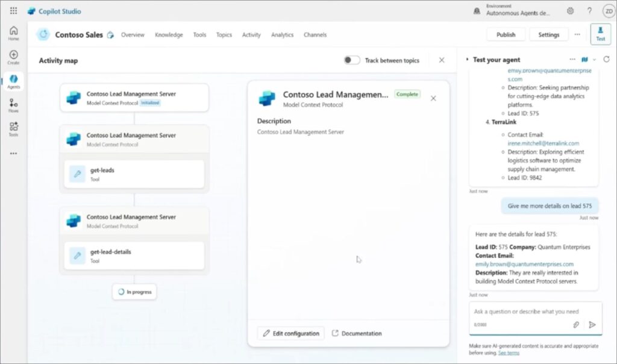The height and width of the screenshot is (364, 617).
Task: Toggle Track between topics switch
Action: 351,60
